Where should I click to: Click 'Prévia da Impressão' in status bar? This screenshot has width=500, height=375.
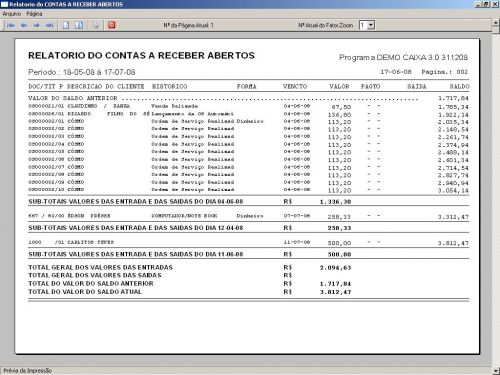[28, 371]
